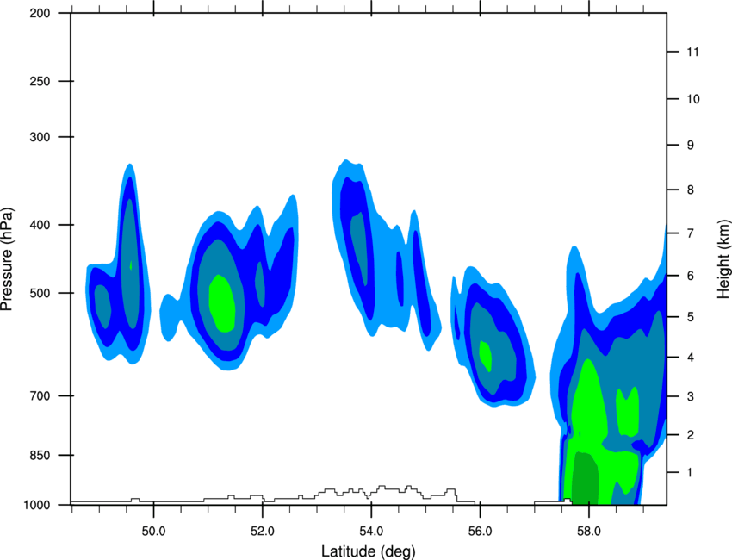The width and height of the screenshot is (732, 560).
Task: Click the 'Pressure (hPa)' axis title
Action: click(8, 258)
